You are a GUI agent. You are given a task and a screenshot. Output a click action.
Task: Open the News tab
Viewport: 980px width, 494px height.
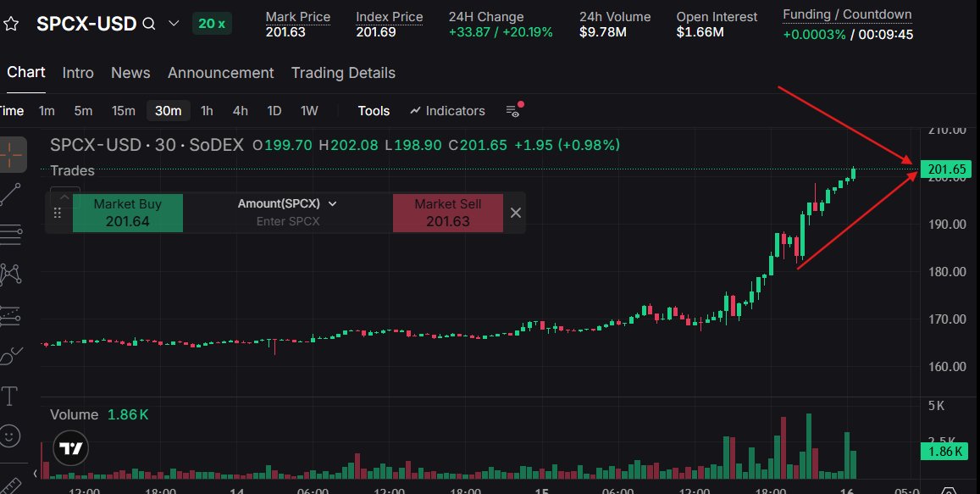click(130, 73)
